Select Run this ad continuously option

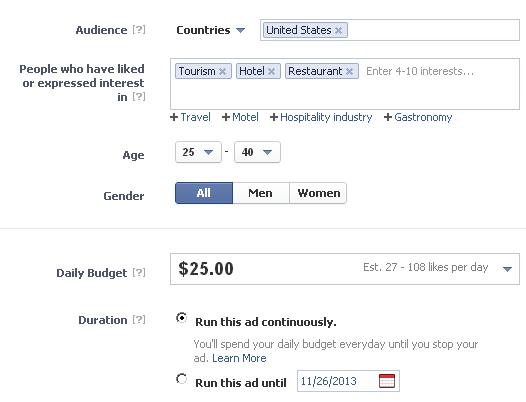(x=181, y=318)
